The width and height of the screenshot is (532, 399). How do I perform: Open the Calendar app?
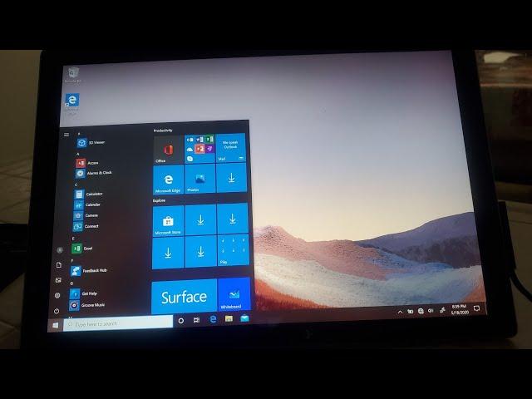point(87,205)
